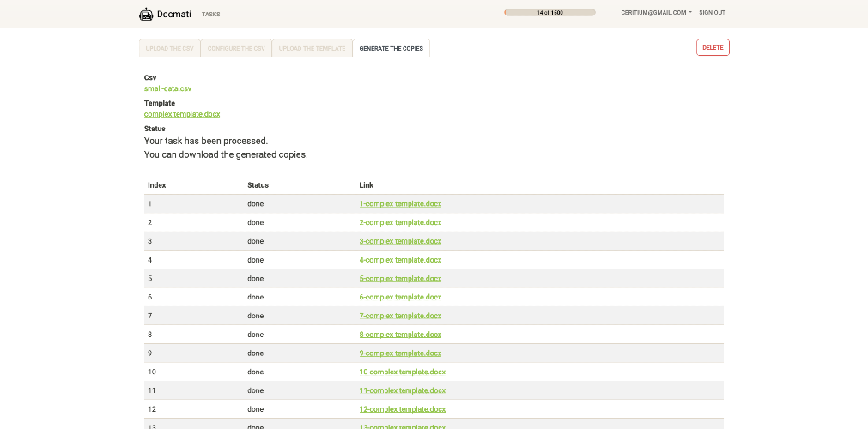This screenshot has width=868, height=429.
Task: Click the done status in row 1
Action: (x=256, y=203)
